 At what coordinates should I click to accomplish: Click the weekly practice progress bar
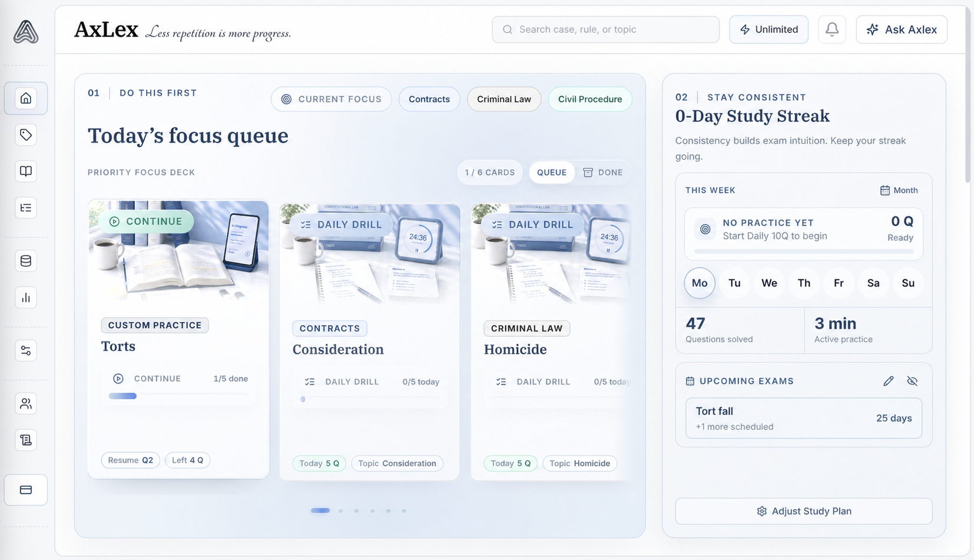[804, 251]
